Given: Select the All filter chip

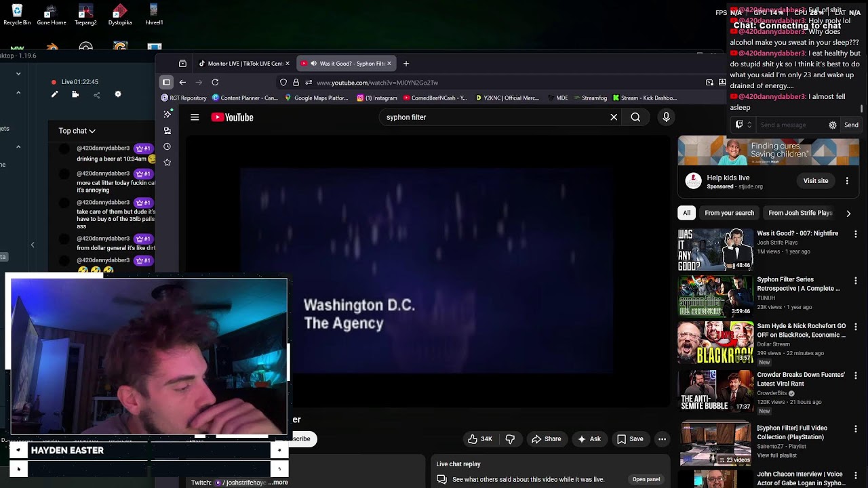Looking at the screenshot, I should pyautogui.click(x=686, y=213).
